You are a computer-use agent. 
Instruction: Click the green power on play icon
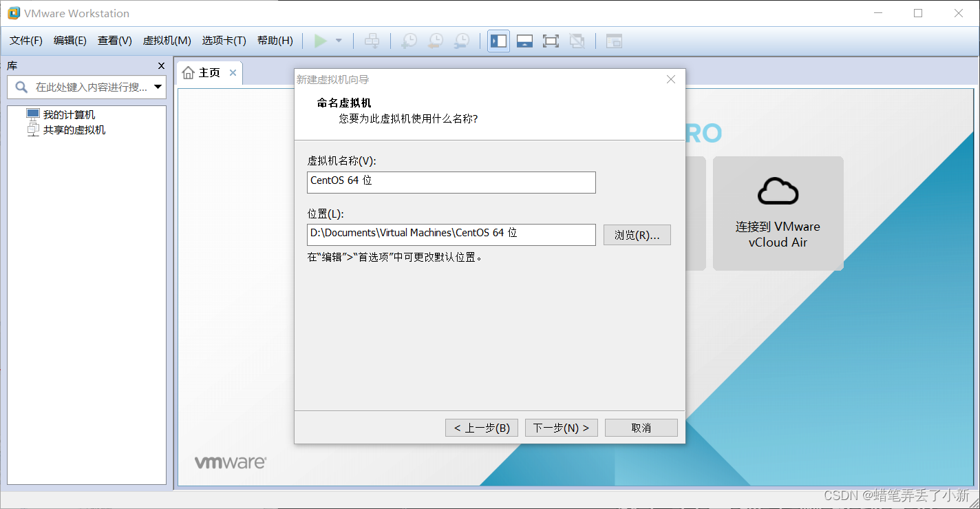(x=320, y=41)
